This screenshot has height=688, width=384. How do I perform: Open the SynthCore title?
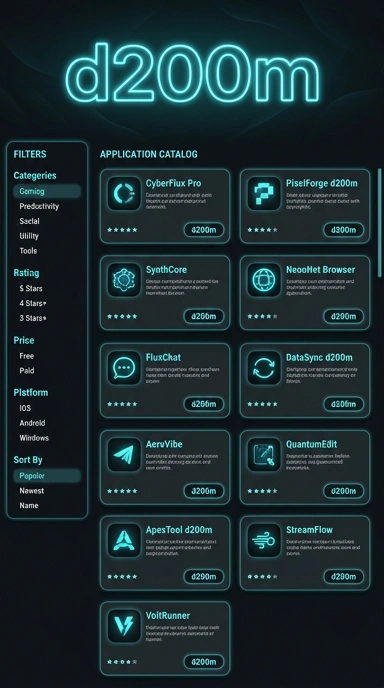pyautogui.click(x=166, y=269)
